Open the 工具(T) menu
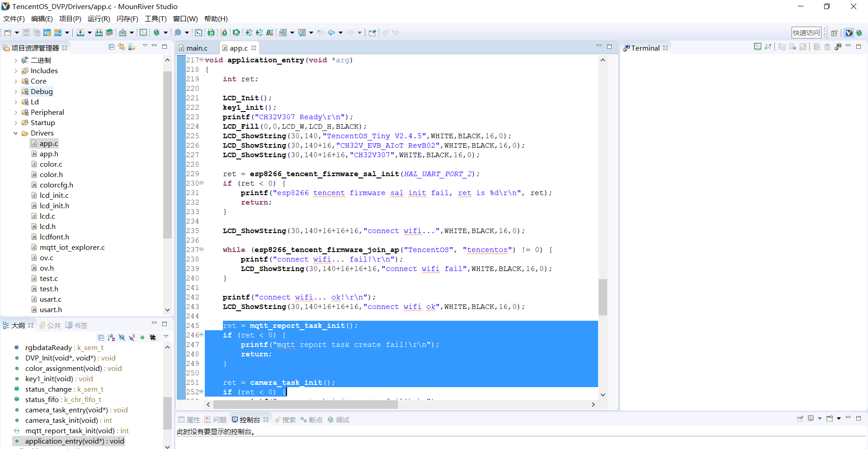The height and width of the screenshot is (449, 868). [156, 19]
